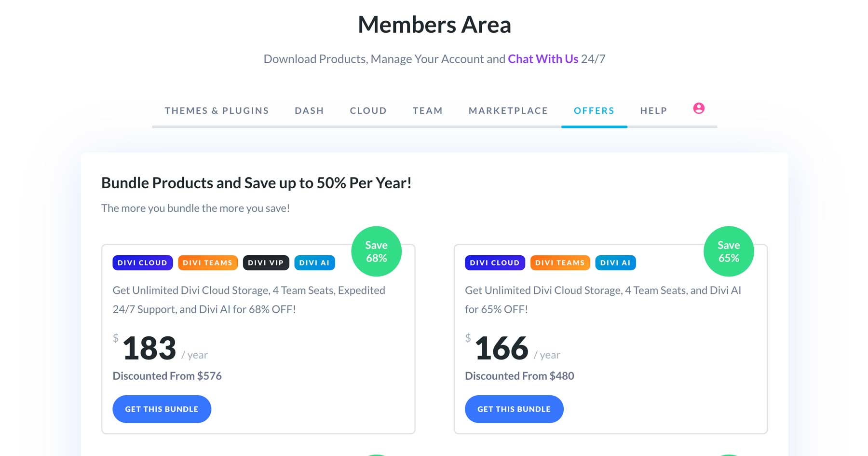Select the Save 68% badge

coord(377,251)
